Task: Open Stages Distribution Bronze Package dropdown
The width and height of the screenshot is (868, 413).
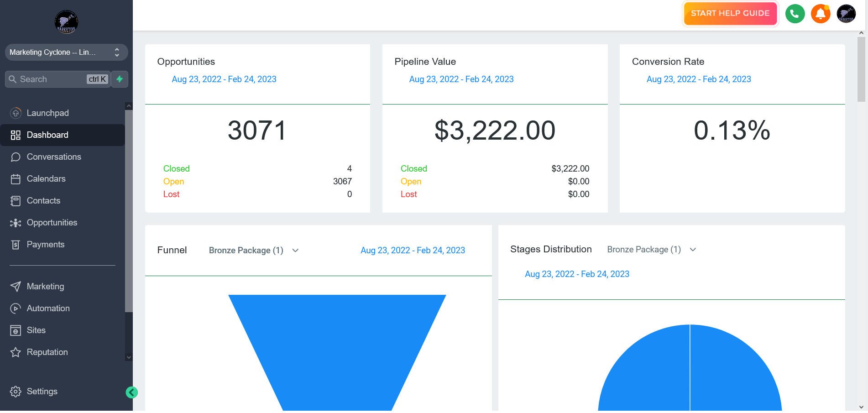Action: [651, 249]
